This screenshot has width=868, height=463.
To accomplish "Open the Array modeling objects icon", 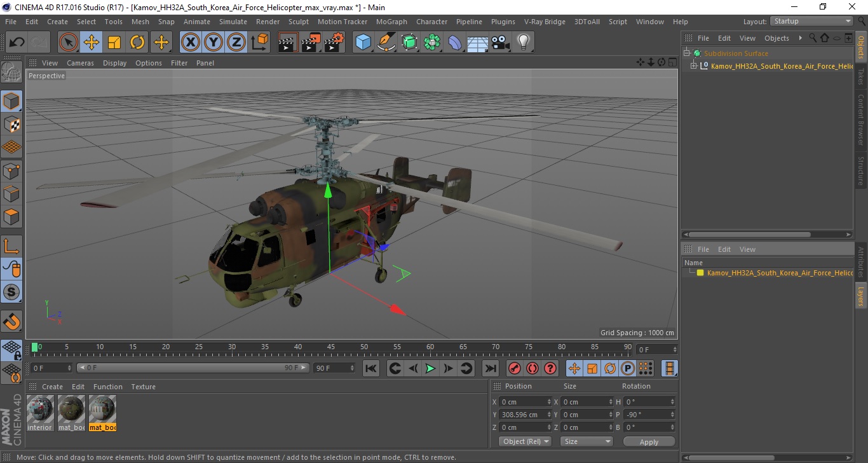I will click(432, 43).
